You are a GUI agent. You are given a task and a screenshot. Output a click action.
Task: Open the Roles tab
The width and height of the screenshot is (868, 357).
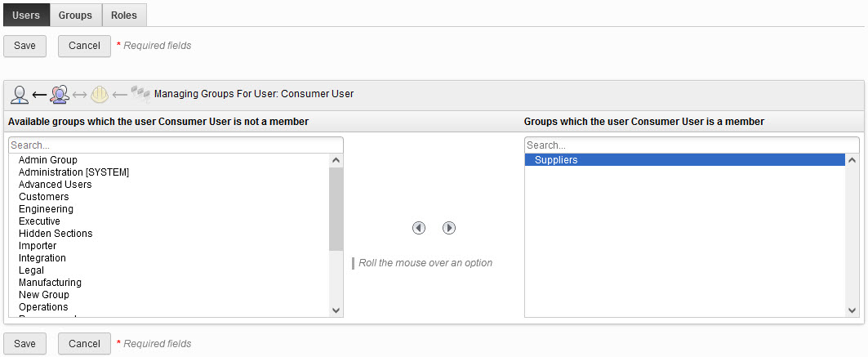coord(124,15)
